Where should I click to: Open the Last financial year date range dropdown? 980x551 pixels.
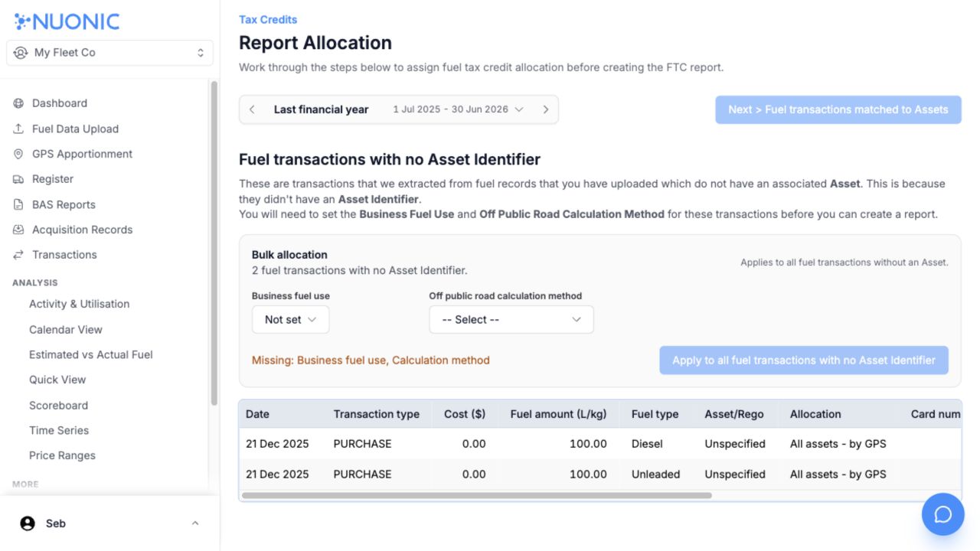click(x=458, y=109)
